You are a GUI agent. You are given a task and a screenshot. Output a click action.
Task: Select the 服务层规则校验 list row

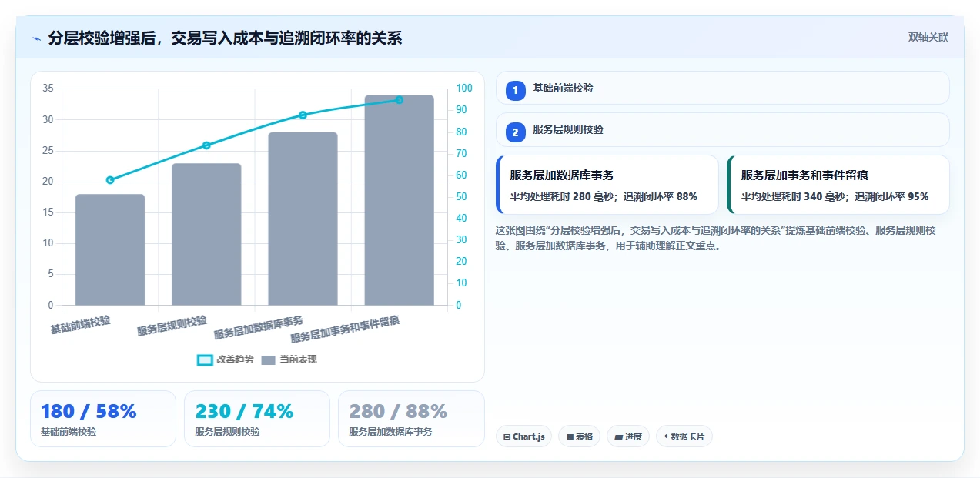click(x=723, y=130)
